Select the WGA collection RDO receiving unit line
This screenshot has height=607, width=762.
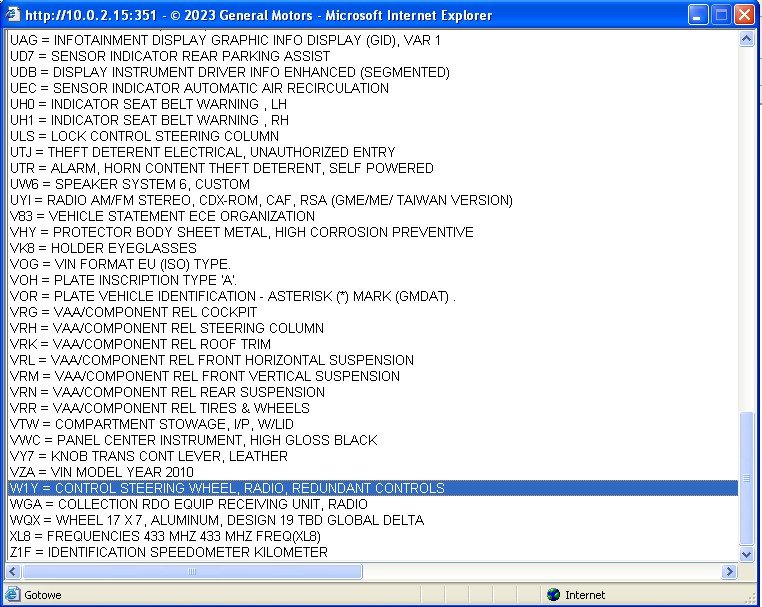tap(188, 504)
